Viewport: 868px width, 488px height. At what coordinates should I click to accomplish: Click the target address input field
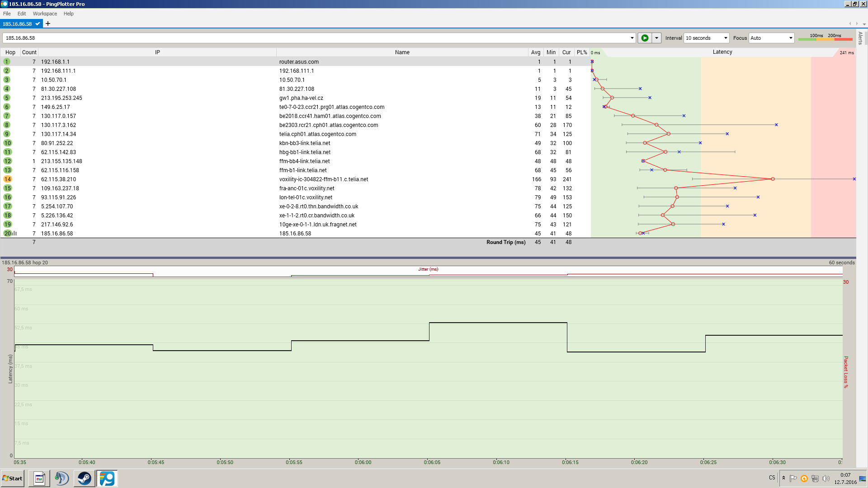tap(316, 38)
